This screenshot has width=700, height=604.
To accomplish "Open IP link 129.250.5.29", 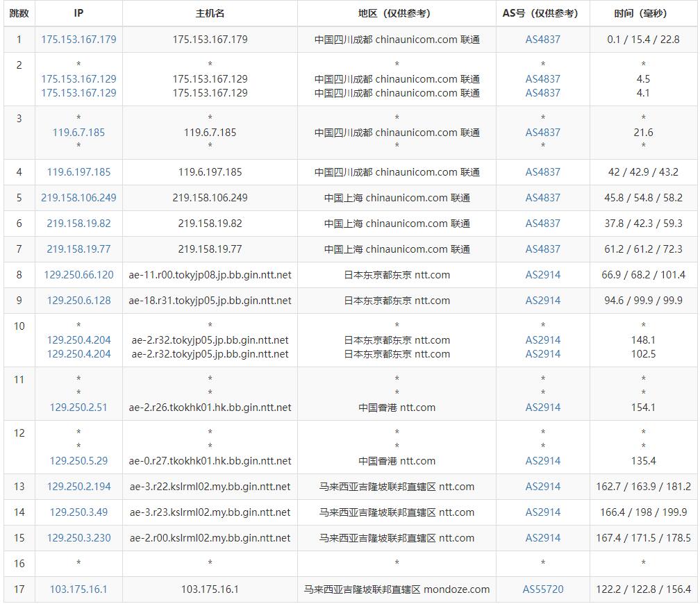I will point(78,461).
